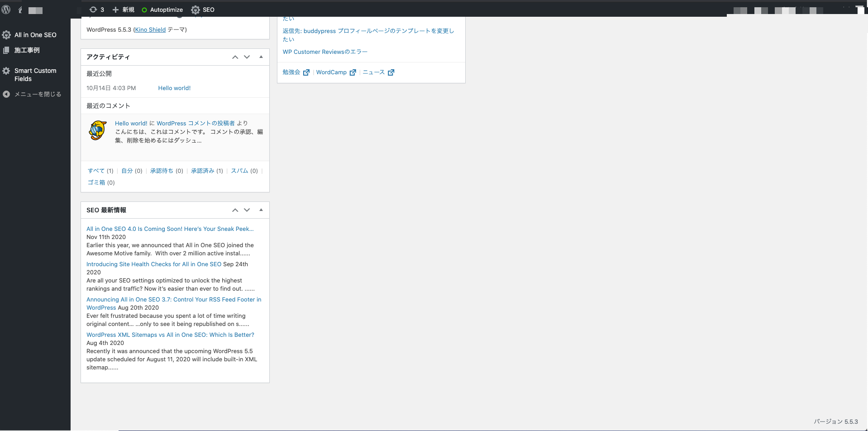Click the 最近のコメント heading
Image resolution: width=868 pixels, height=431 pixels.
coord(109,106)
